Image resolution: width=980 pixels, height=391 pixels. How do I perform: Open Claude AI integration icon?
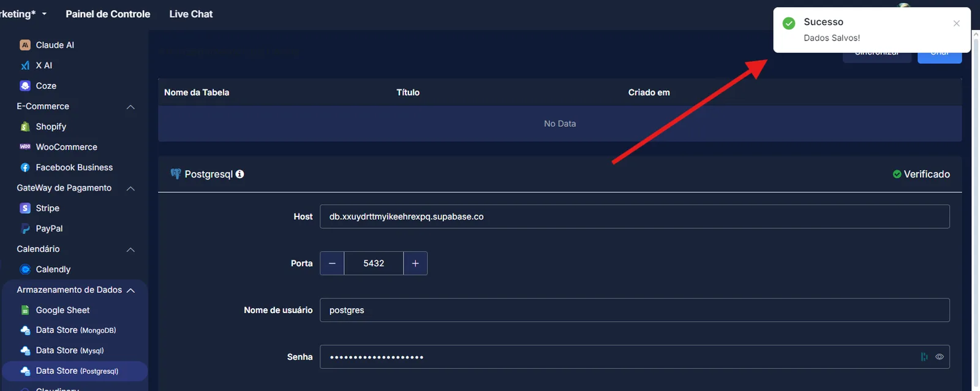point(25,45)
